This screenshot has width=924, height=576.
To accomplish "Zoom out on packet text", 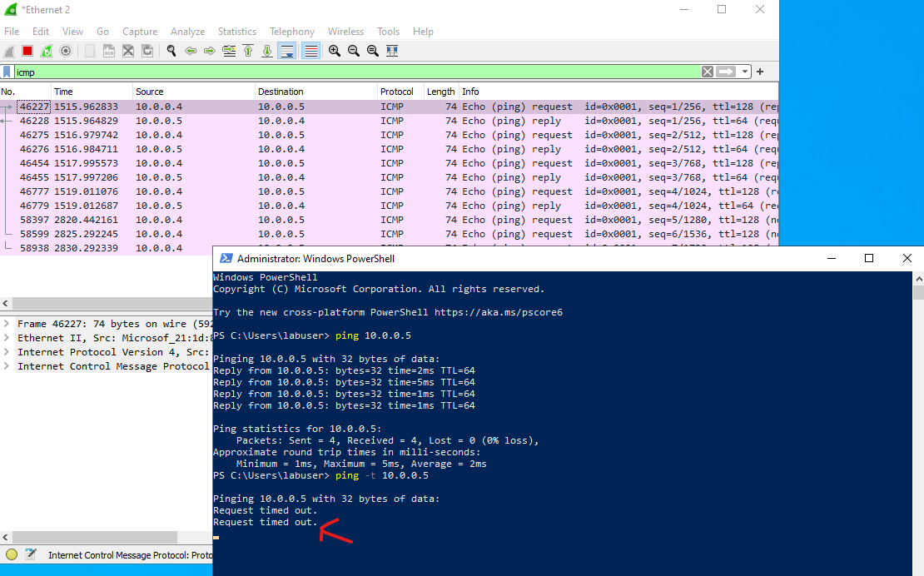I will click(354, 52).
